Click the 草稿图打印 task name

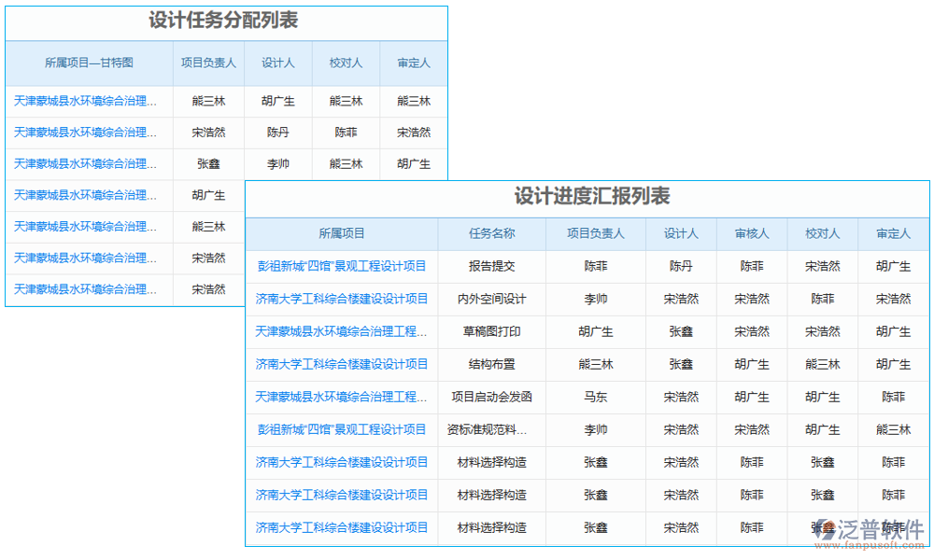click(490, 331)
